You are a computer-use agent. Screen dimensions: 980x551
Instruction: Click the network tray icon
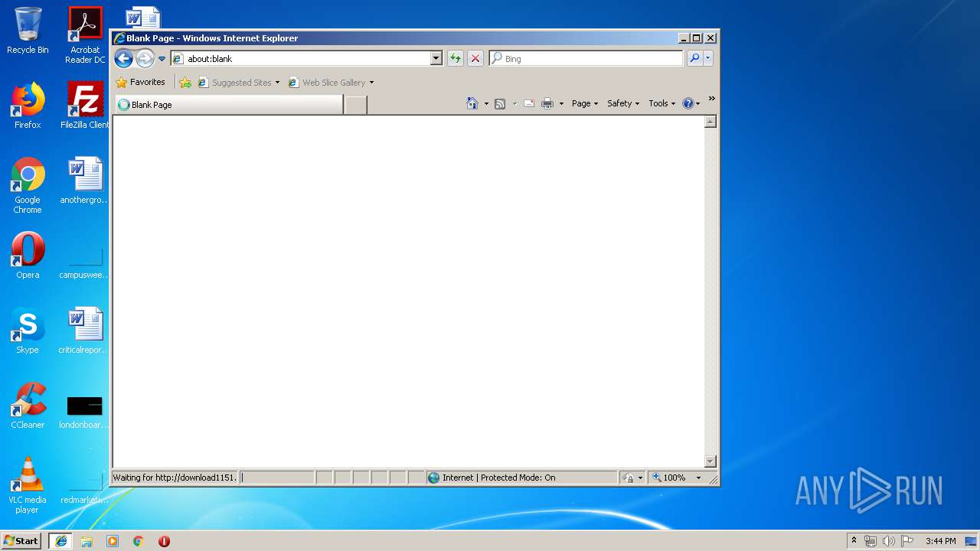pyautogui.click(x=871, y=541)
